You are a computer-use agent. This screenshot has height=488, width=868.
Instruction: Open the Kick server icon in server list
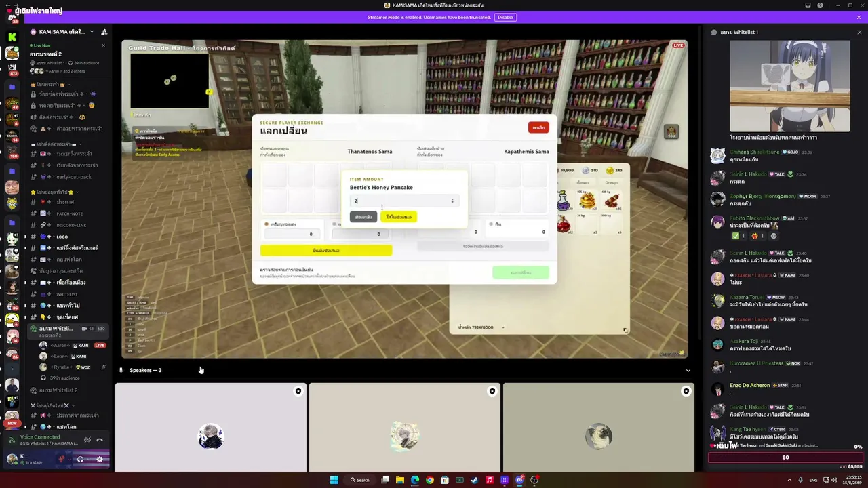(12, 37)
